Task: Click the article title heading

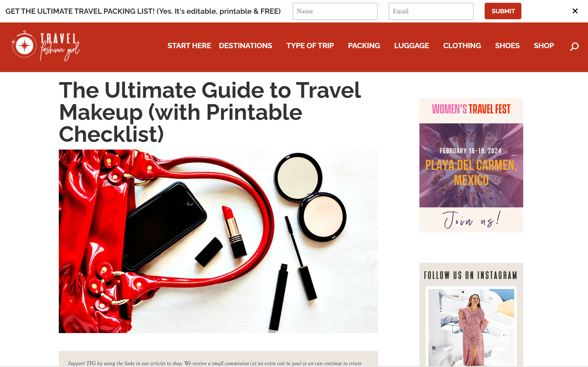Action: point(210,112)
